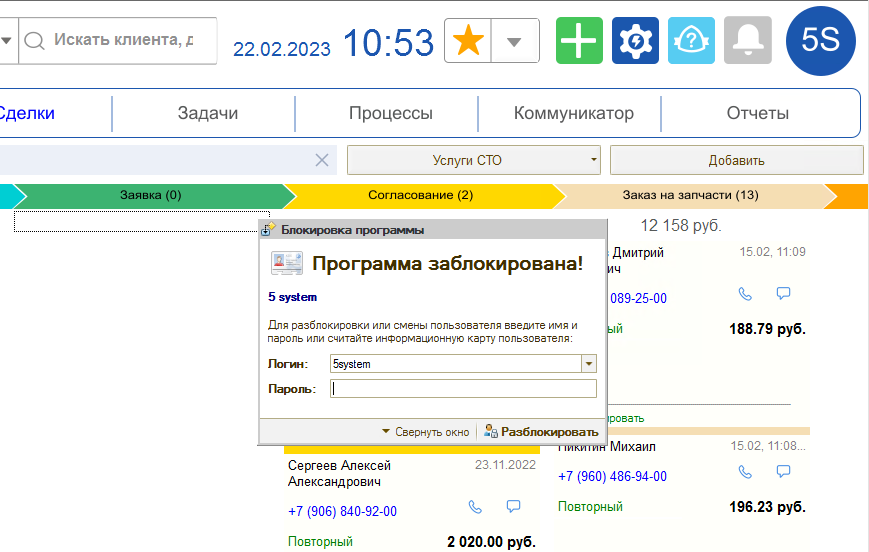This screenshot has width=869, height=552.
Task: Click the Пароль input field
Action: point(463,389)
